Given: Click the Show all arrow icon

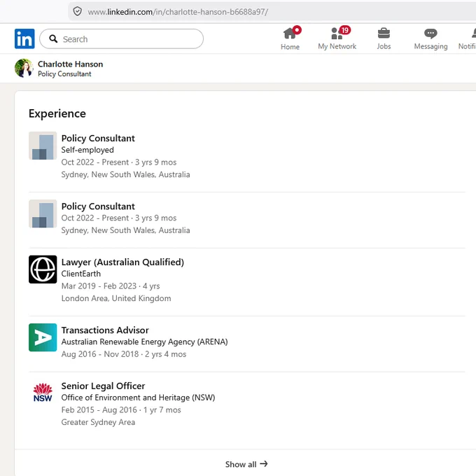Looking at the screenshot, I should (264, 464).
